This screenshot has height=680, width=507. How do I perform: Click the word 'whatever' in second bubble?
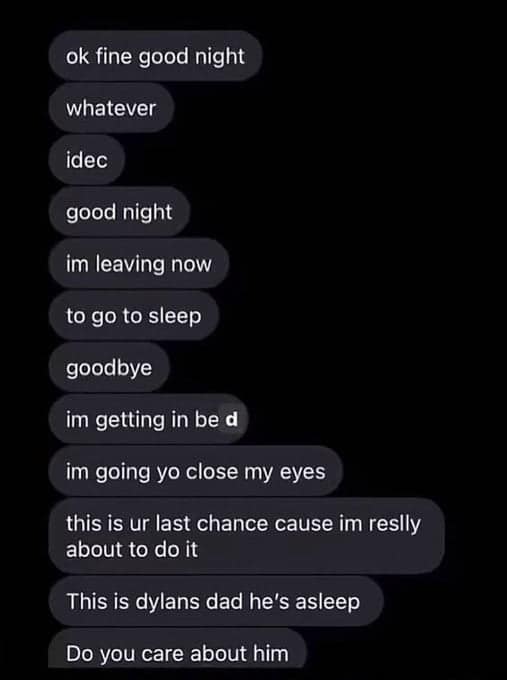(x=111, y=108)
